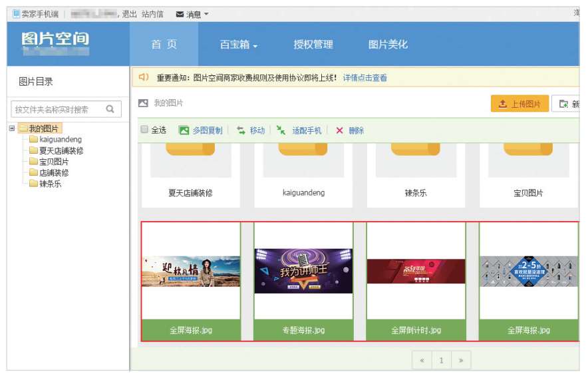Open the 图片美化 tab
The width and height of the screenshot is (588, 378).
click(388, 45)
